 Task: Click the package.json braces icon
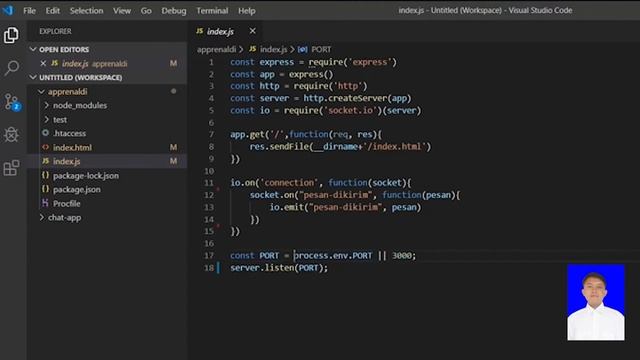click(45, 189)
